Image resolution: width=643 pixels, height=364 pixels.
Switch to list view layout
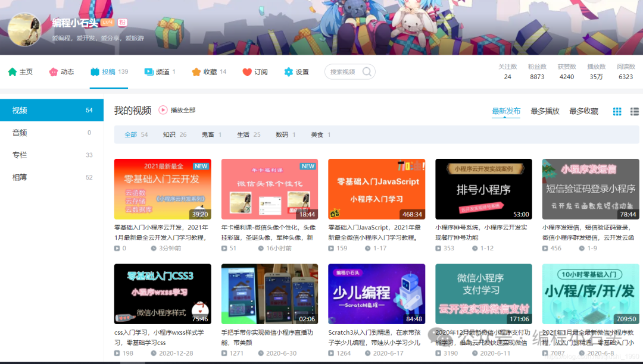pyautogui.click(x=635, y=111)
